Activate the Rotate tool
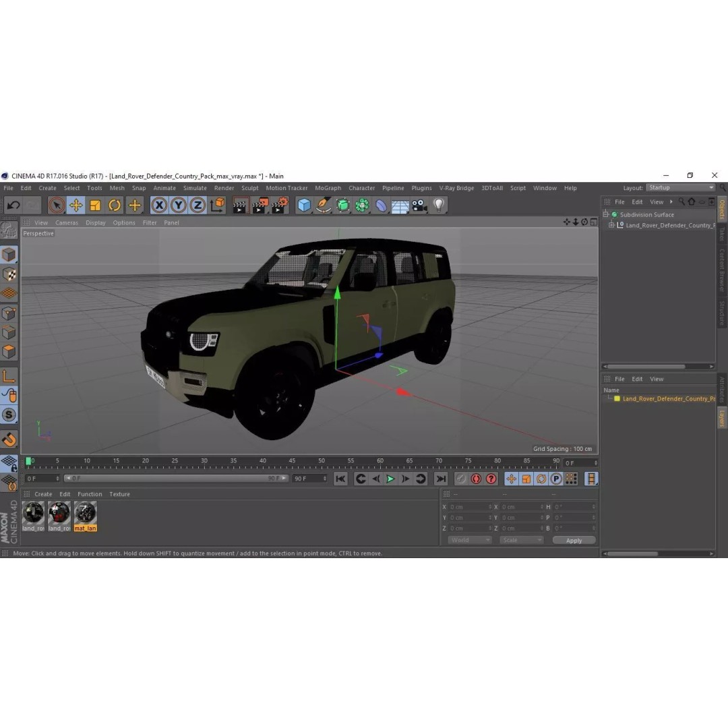Viewport: 728px width, 728px height. pos(115,205)
